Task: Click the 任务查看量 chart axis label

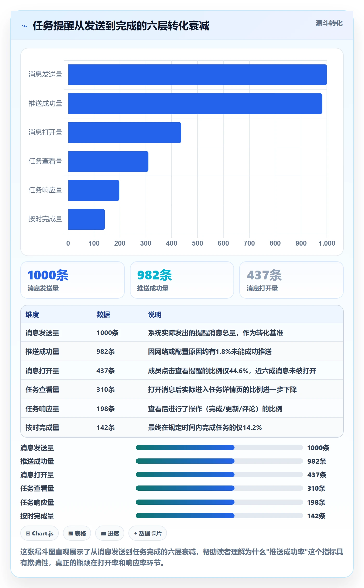Action: coord(45,161)
